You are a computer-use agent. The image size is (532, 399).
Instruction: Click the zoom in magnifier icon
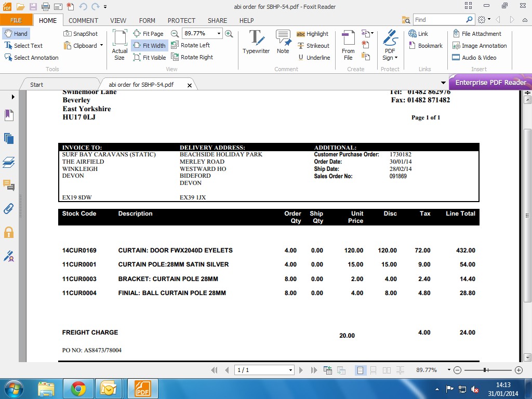point(229,34)
